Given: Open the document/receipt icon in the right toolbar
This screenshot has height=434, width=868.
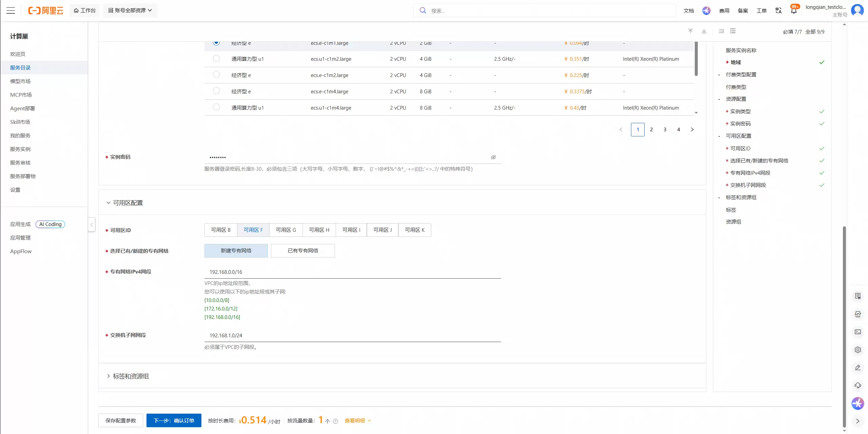Looking at the screenshot, I should tap(858, 296).
